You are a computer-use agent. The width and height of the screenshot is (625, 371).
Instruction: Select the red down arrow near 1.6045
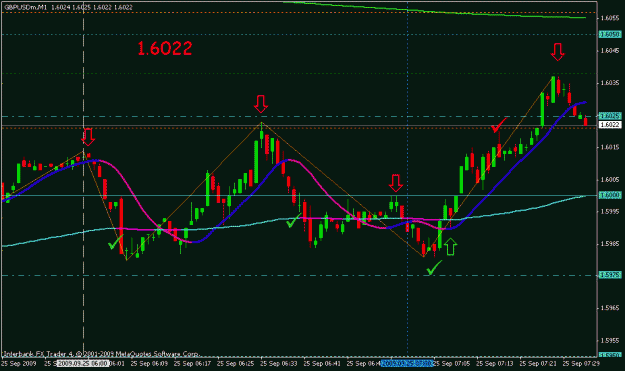point(558,52)
